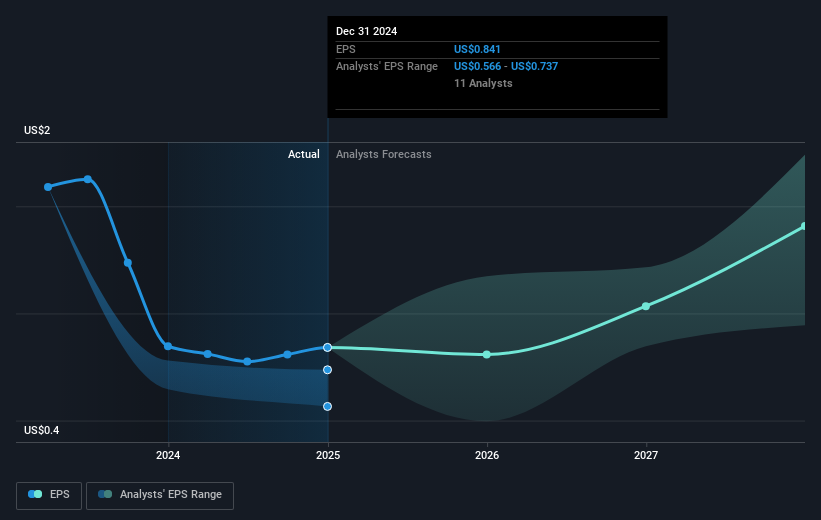This screenshot has width=821, height=520.
Task: Click the 'Actual' section label
Action: [x=304, y=154]
